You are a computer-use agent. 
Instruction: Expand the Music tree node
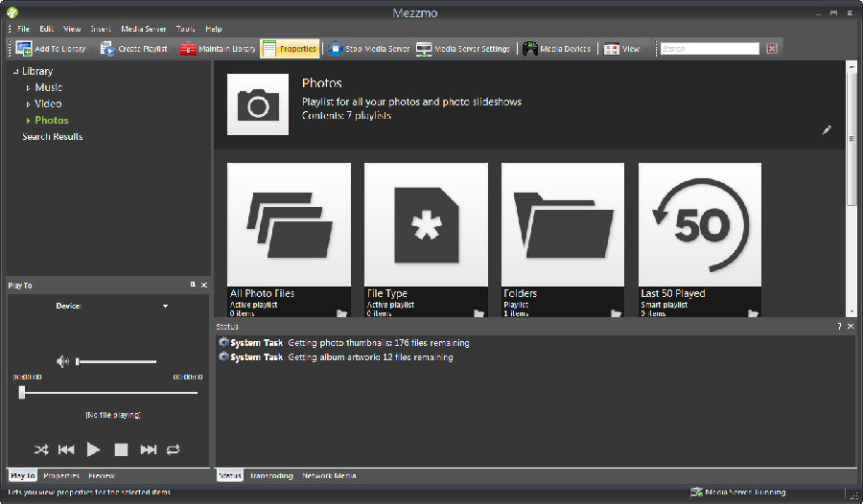click(28, 88)
